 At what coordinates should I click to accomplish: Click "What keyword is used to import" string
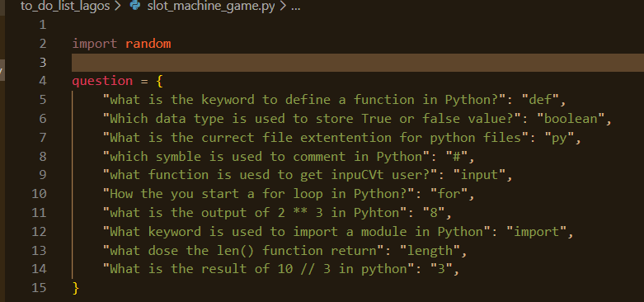(x=297, y=232)
